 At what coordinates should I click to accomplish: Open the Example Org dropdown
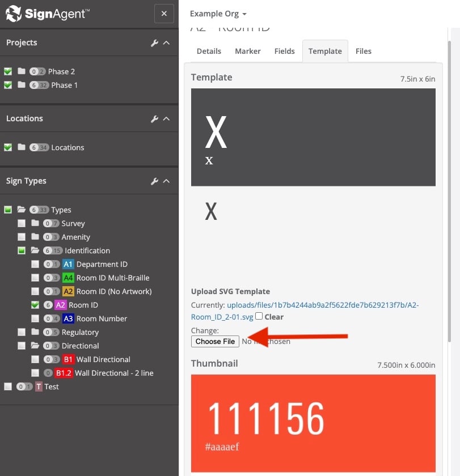click(218, 14)
